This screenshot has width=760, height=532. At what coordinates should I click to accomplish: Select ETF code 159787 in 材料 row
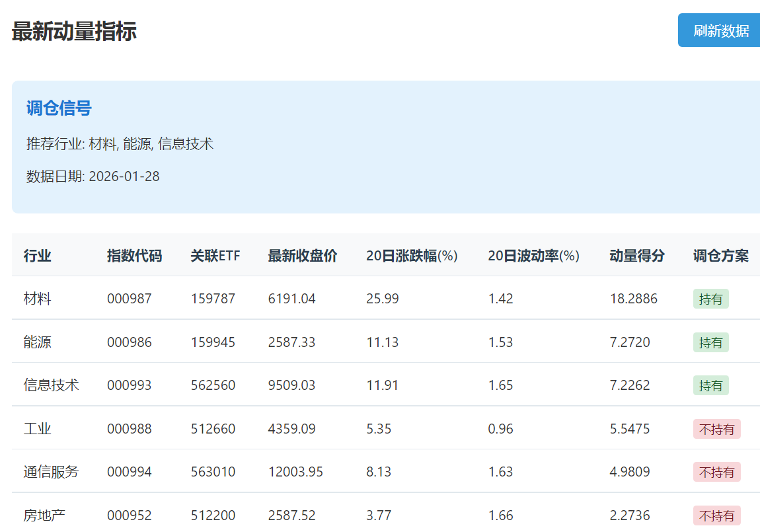tap(212, 299)
